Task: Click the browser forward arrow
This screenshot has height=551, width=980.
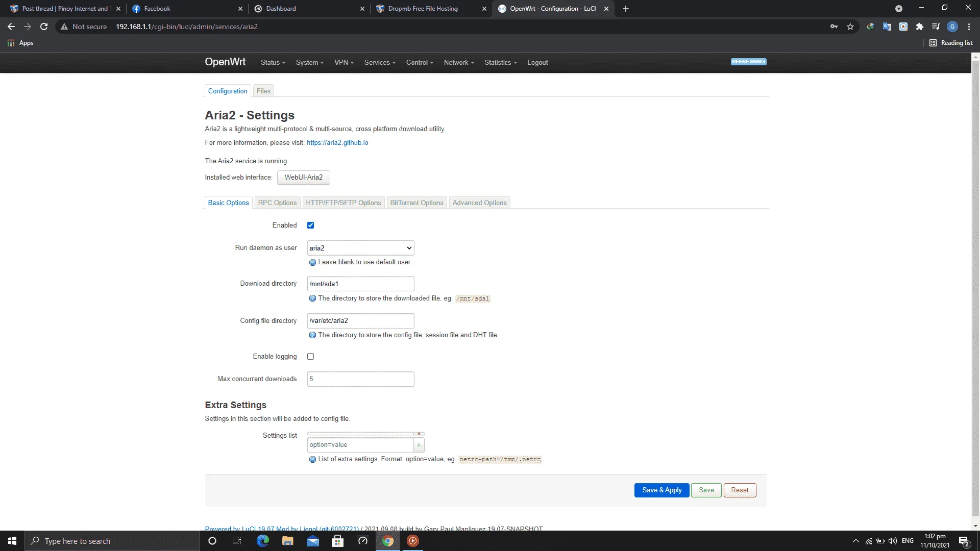Action: 28,27
